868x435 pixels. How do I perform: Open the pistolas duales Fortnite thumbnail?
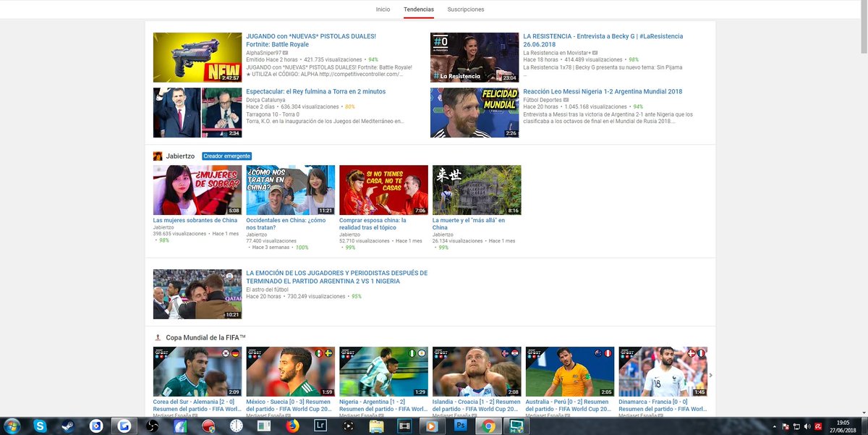coord(197,57)
